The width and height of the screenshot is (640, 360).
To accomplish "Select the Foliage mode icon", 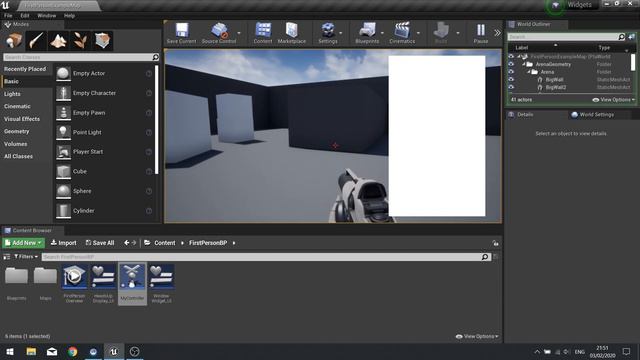I will pos(80,40).
